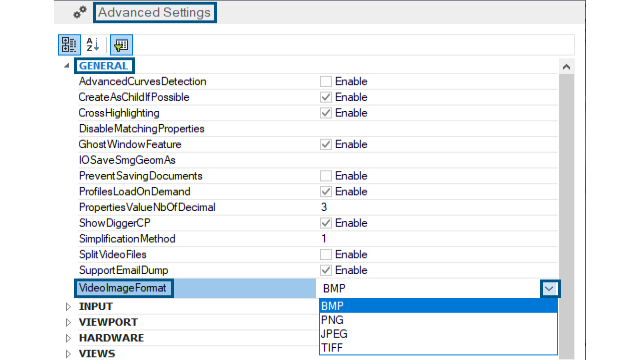The height and width of the screenshot is (360, 640).
Task: Click the PropertiesValueNbOfDecimal value field
Action: [x=437, y=207]
